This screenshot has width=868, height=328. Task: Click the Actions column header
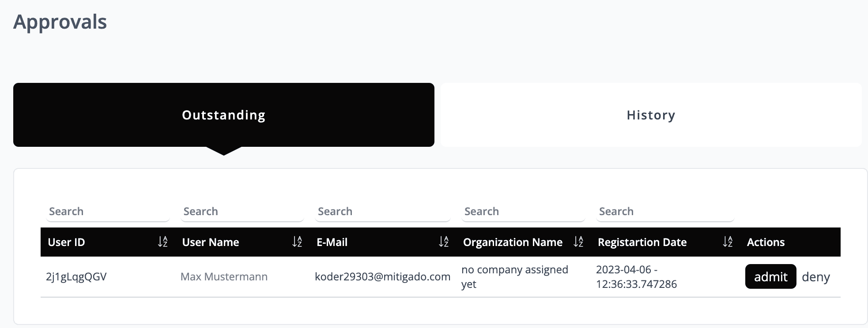[766, 242]
